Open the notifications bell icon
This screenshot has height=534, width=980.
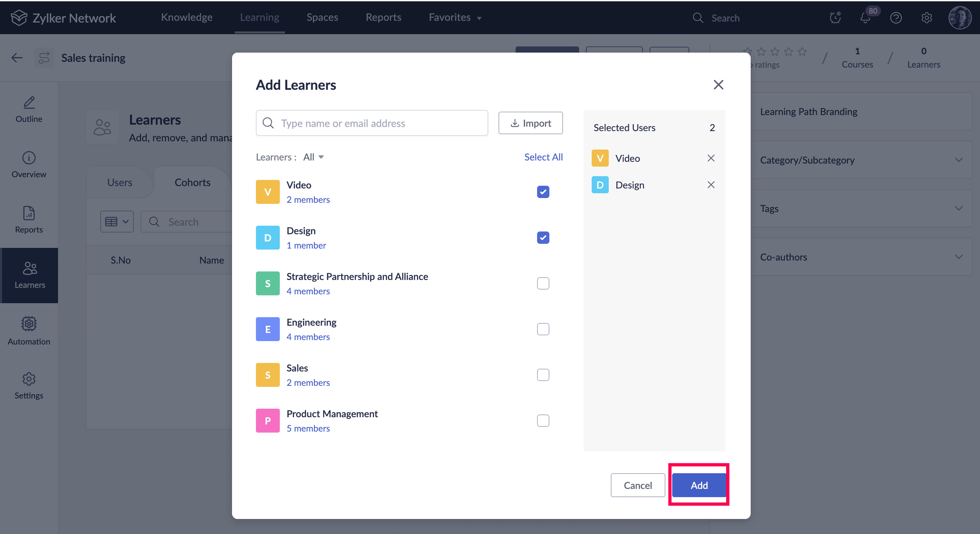coord(865,18)
